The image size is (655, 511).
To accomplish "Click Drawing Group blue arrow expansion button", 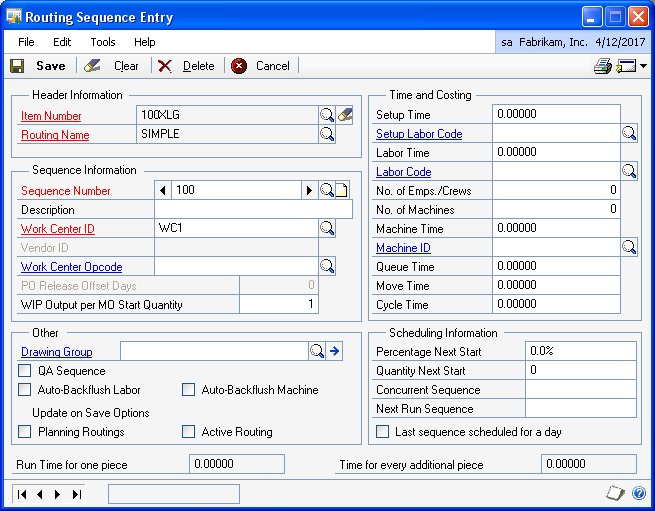I will (334, 351).
